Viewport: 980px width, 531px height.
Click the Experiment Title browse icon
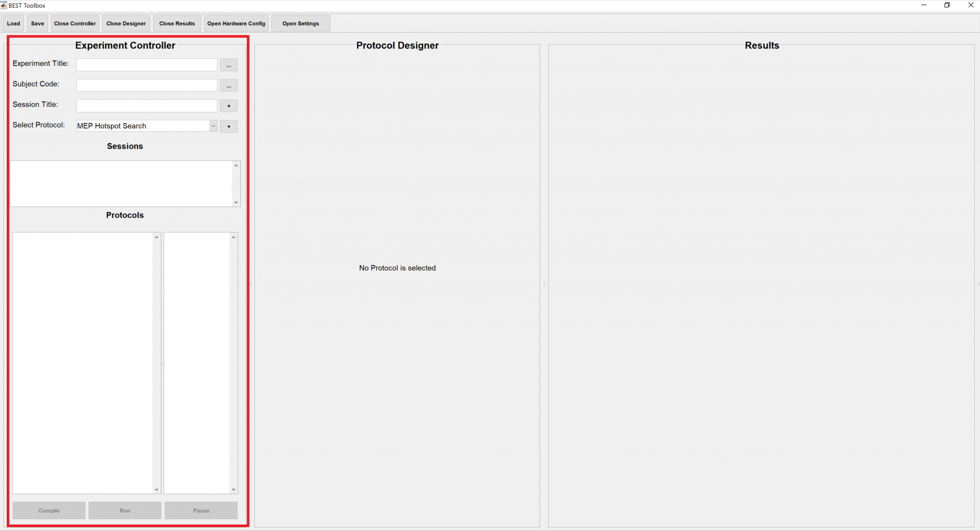(229, 65)
